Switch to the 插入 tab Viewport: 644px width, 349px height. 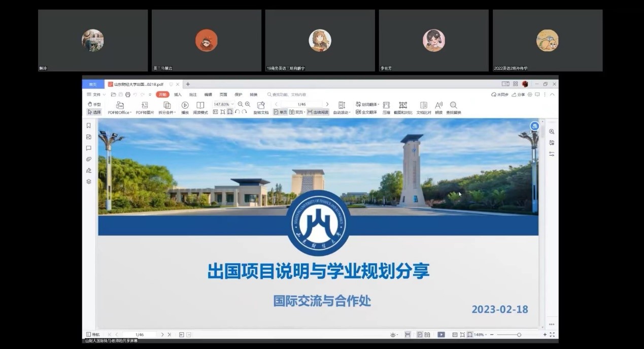coord(178,94)
